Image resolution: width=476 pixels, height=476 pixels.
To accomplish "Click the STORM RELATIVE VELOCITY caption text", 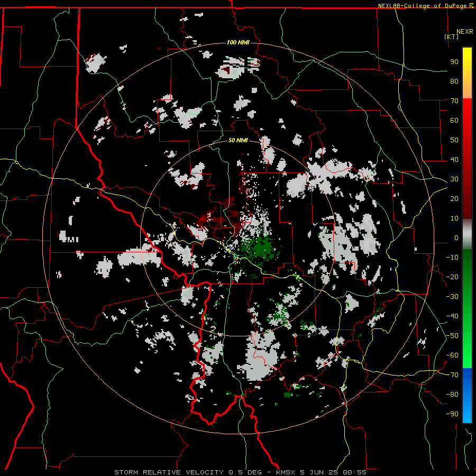I will tap(169, 472).
